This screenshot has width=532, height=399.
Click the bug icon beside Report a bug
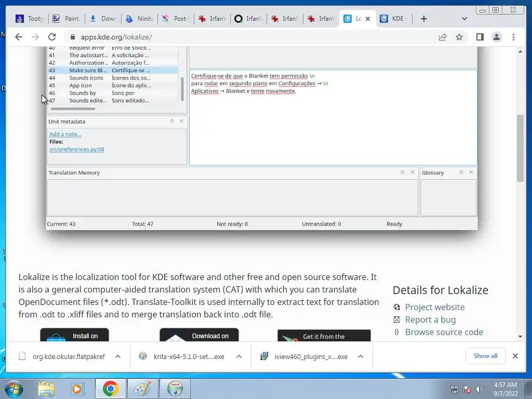coord(396,320)
